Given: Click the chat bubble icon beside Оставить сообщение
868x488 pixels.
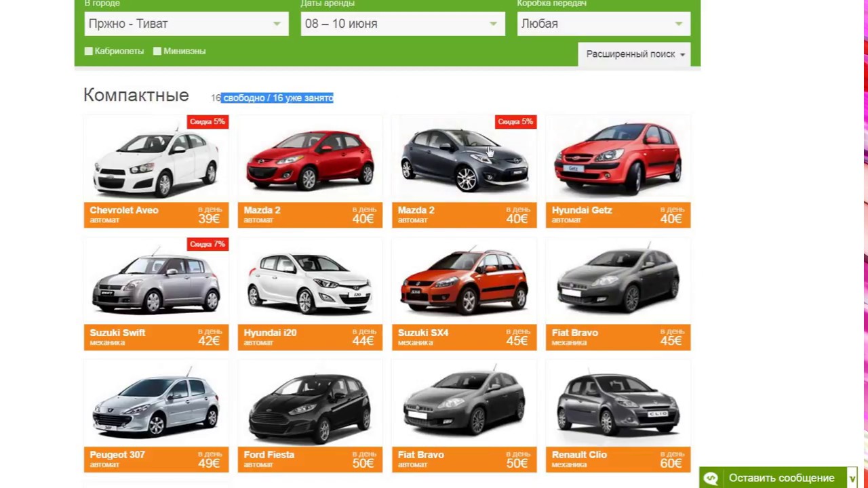Looking at the screenshot, I should tap(711, 478).
